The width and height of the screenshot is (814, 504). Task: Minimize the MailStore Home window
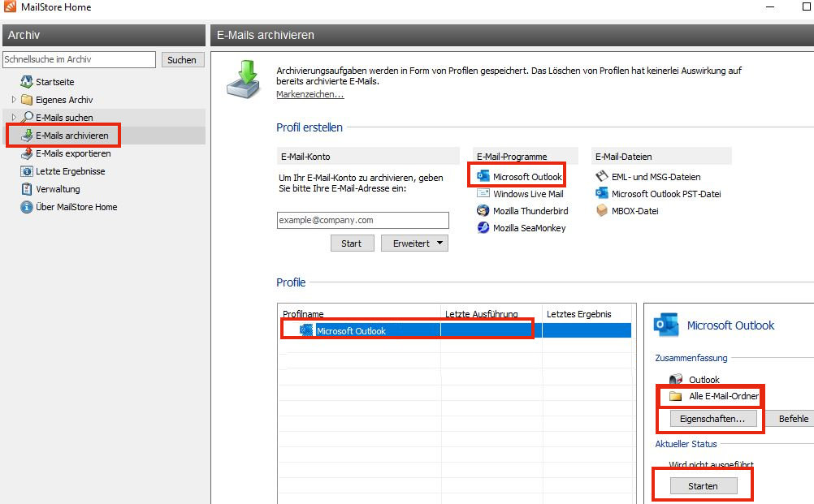click(770, 6)
